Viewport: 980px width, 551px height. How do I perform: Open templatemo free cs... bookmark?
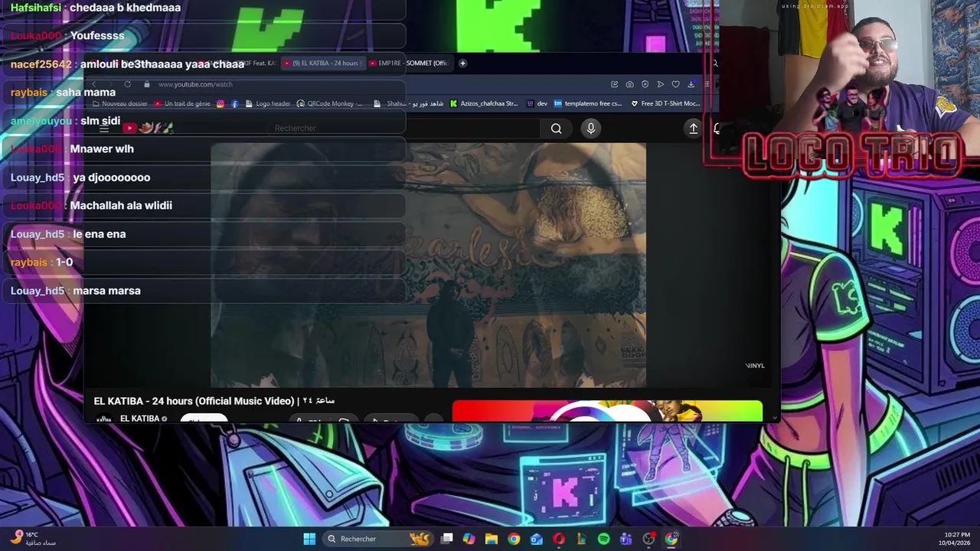click(588, 104)
